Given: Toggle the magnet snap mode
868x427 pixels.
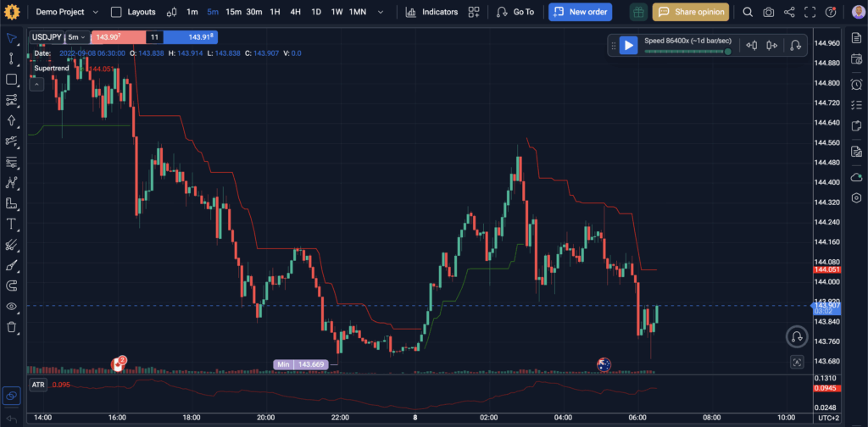Looking at the screenshot, I should pyautogui.click(x=11, y=286).
